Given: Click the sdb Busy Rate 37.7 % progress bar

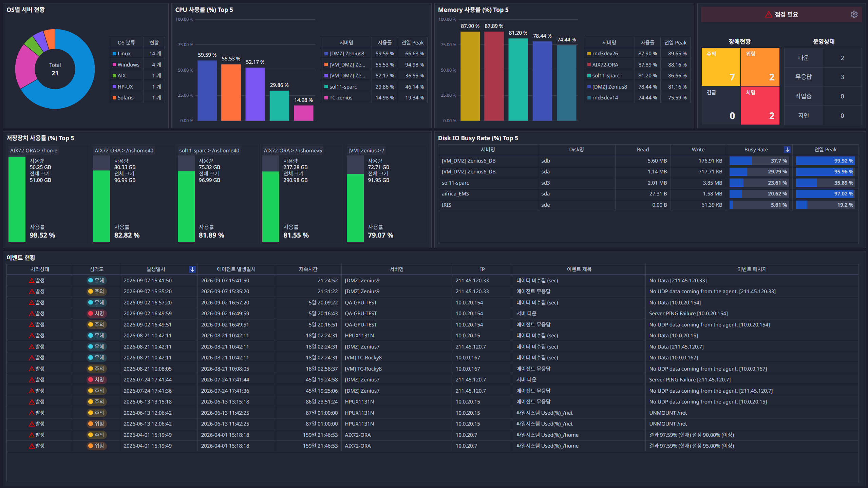Looking at the screenshot, I should point(759,161).
